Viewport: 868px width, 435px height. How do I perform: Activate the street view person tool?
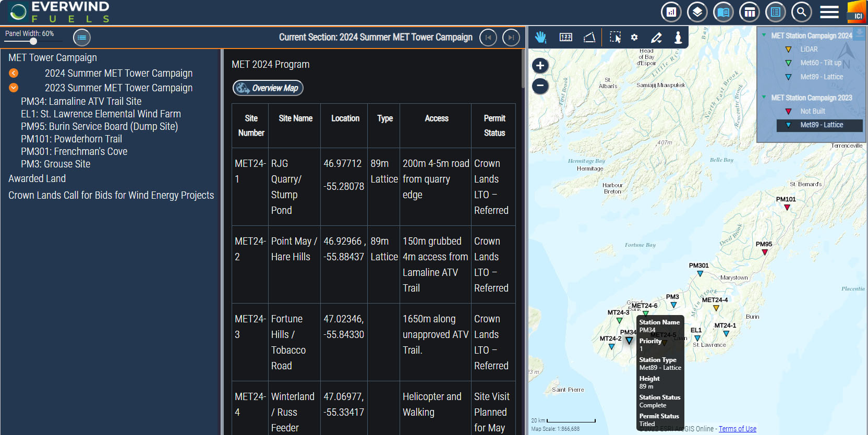click(678, 37)
